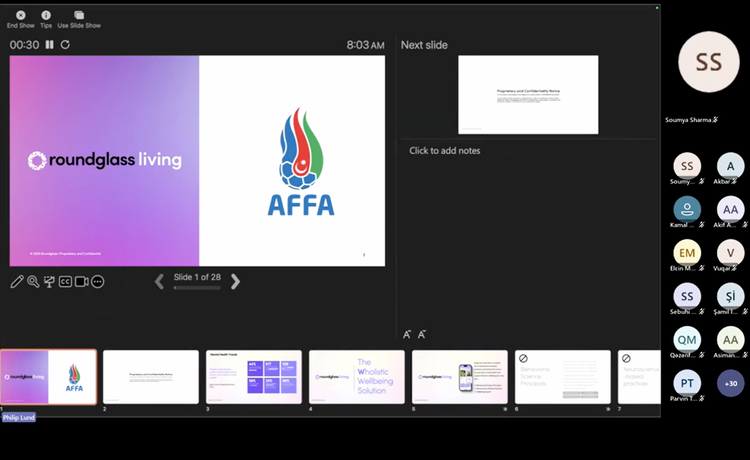Select Wholistic Wellbeing Solution slide thumbnail
Image resolution: width=750 pixels, height=460 pixels.
[357, 377]
